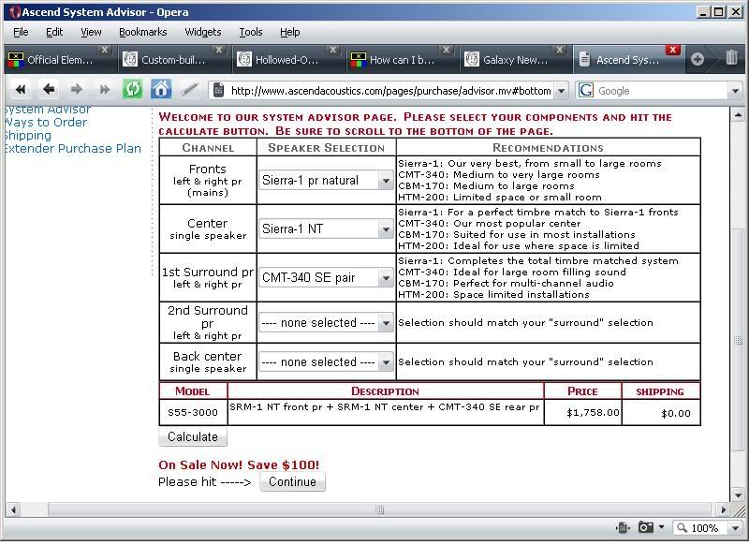Close the Official Elem tab
This screenshot has width=749, height=560.
[105, 50]
